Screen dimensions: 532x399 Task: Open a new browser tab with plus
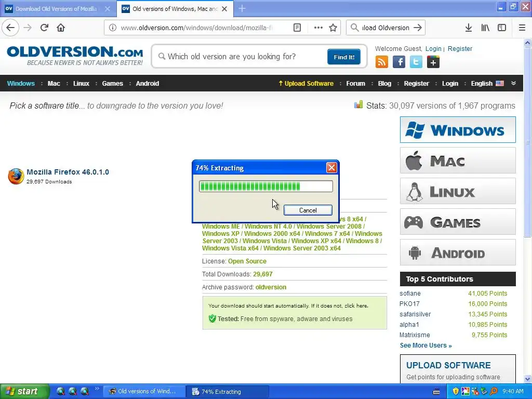pos(242,8)
